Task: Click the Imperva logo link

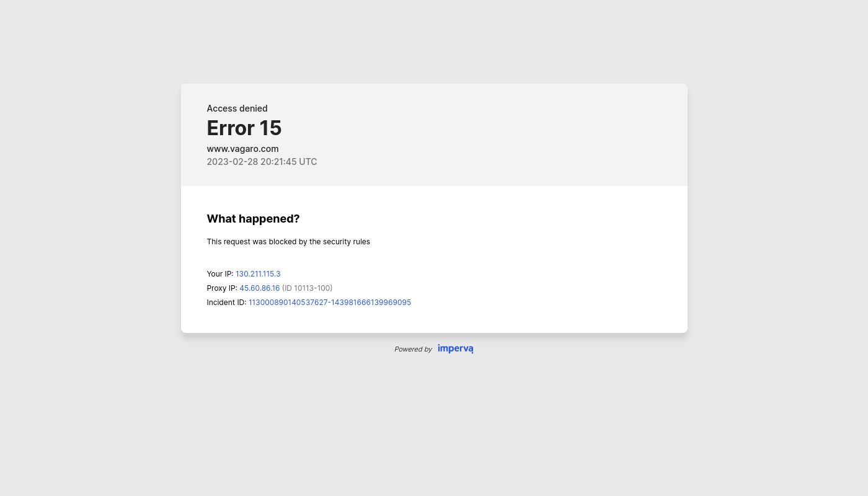Action: click(455, 349)
